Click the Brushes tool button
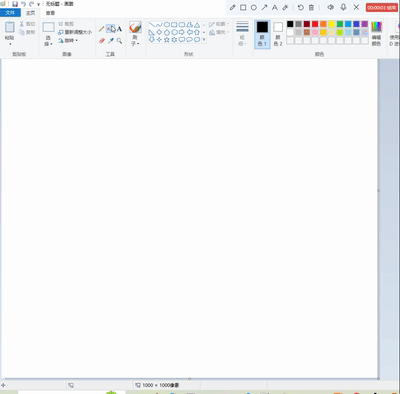Image resolution: width=400 pixels, height=394 pixels. pos(135,27)
